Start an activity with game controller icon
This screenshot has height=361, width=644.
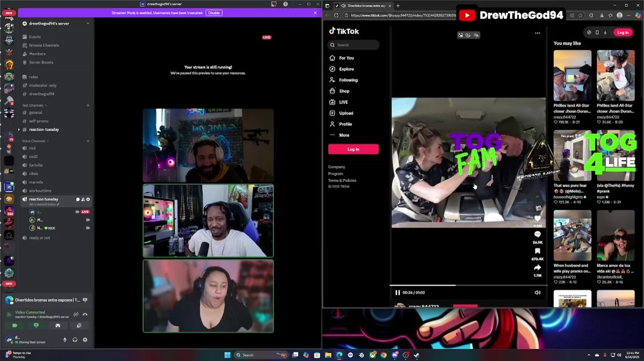[58, 325]
